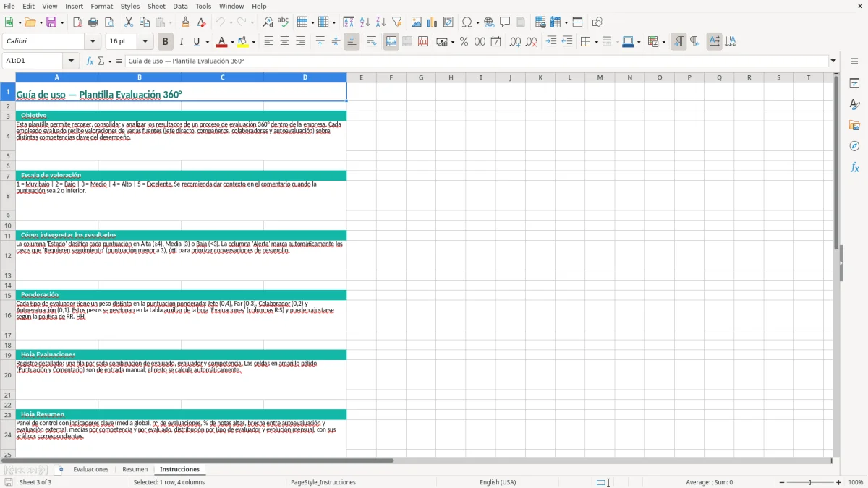Open the sidebar Gallery panel icon
This screenshot has height=488, width=868.
point(854,126)
